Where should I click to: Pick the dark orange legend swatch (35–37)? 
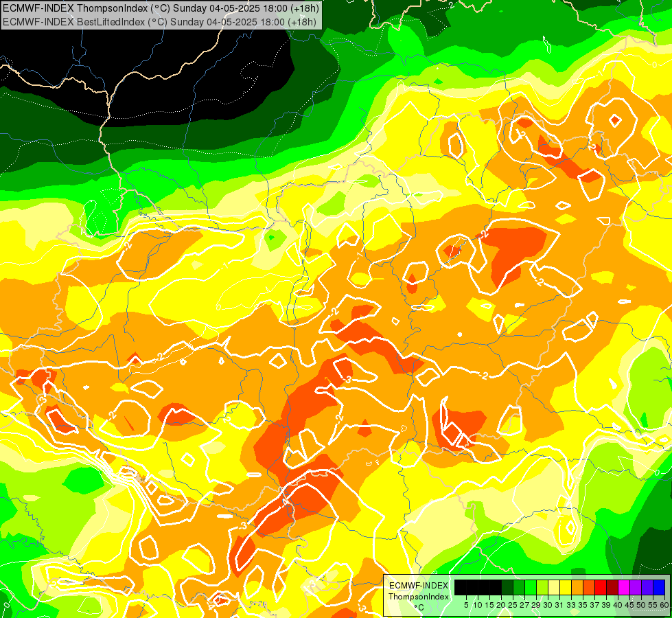pyautogui.click(x=589, y=587)
